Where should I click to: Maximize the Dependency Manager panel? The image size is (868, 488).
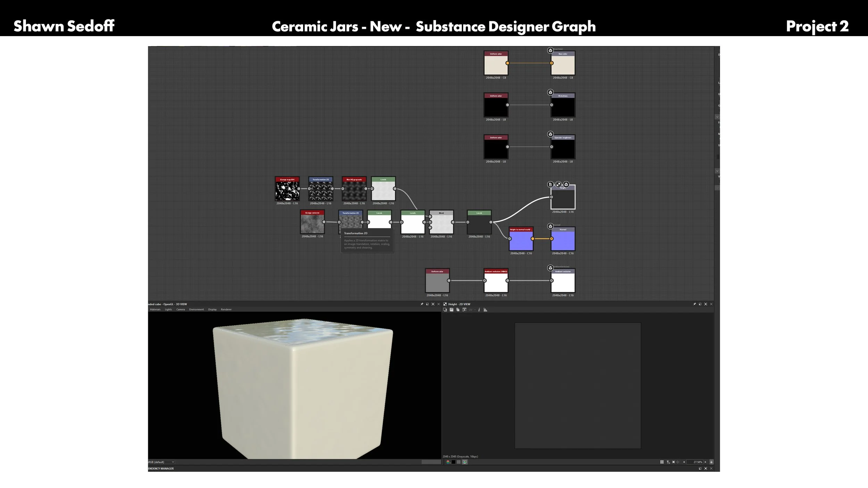tap(706, 469)
